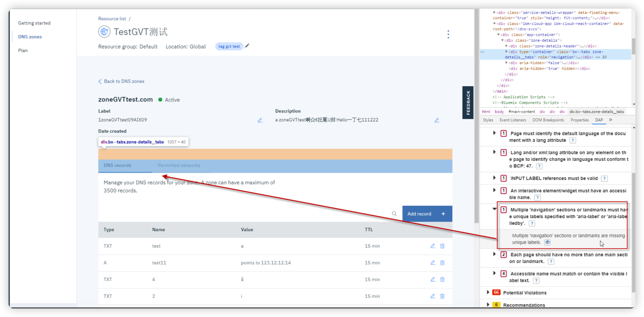Edit the test11 A record
The height and width of the screenshot is (317, 644).
point(433,263)
